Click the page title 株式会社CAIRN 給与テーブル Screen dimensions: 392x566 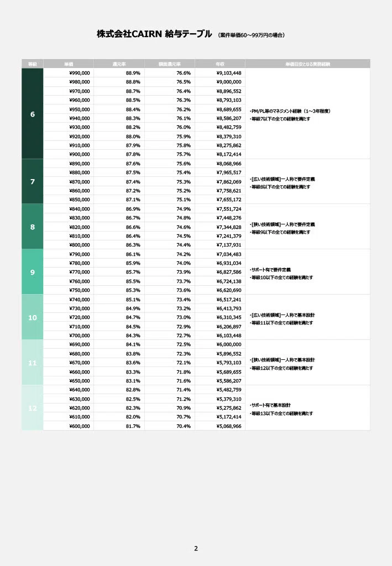(x=154, y=34)
